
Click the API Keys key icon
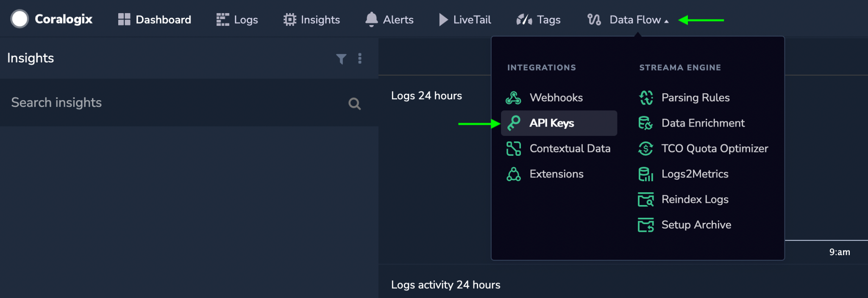point(514,123)
